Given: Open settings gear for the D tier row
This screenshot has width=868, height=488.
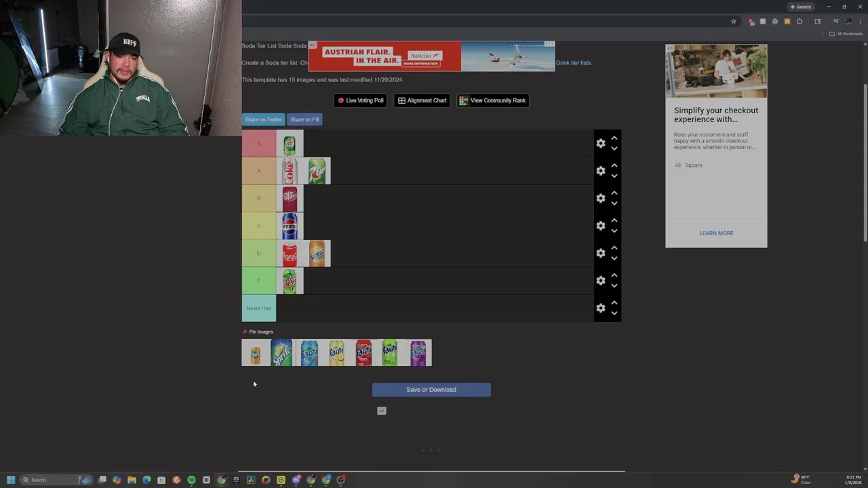Looking at the screenshot, I should tap(600, 253).
